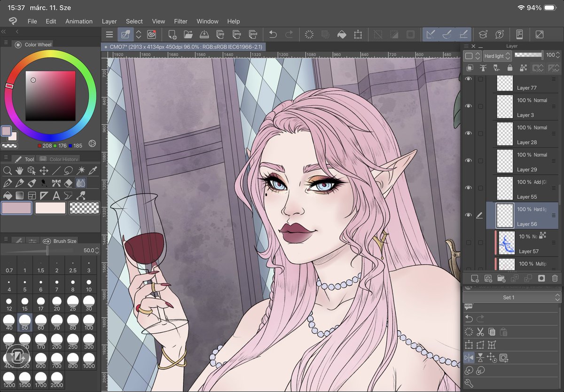Image resolution: width=564 pixels, height=392 pixels.
Task: Create a new layer folder
Action: pyautogui.click(x=501, y=278)
